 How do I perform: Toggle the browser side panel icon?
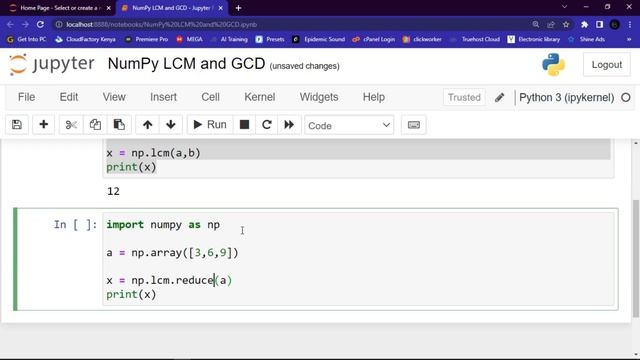tap(599, 24)
